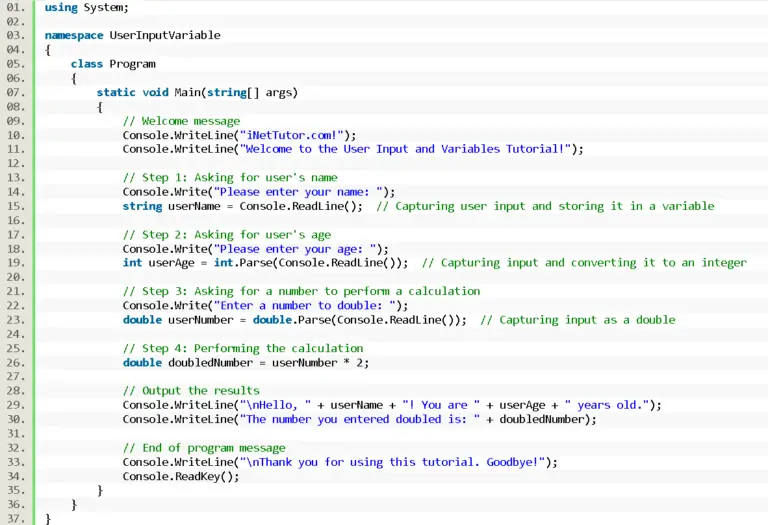The image size is (768, 525).
Task: Select the UserInputVariable namespace name
Action: pyautogui.click(x=165, y=35)
